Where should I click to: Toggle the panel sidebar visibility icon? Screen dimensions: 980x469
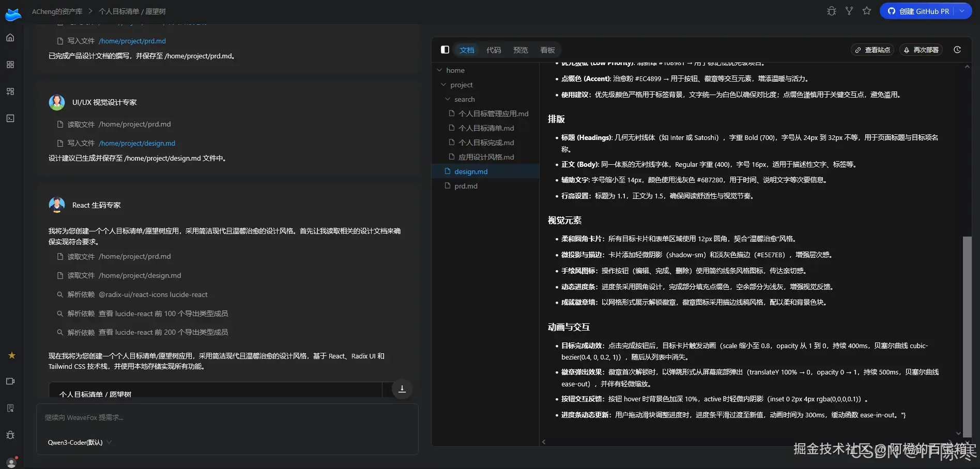click(x=445, y=50)
